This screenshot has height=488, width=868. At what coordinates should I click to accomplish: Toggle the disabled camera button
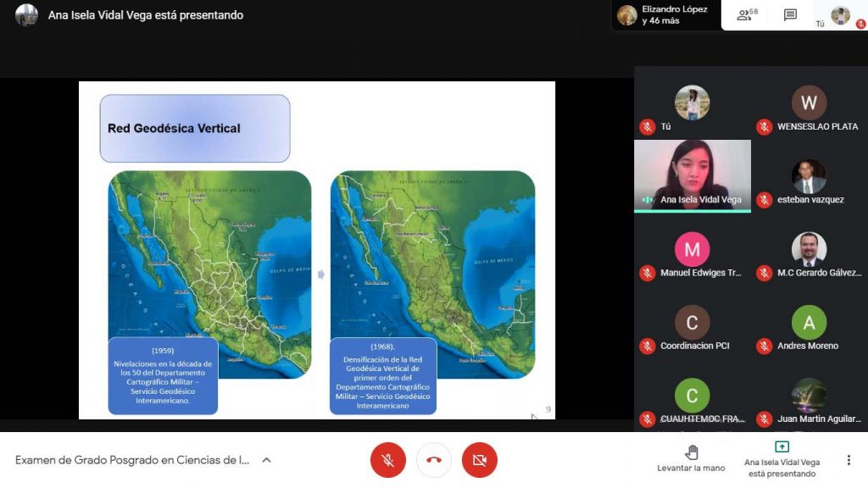tap(480, 460)
